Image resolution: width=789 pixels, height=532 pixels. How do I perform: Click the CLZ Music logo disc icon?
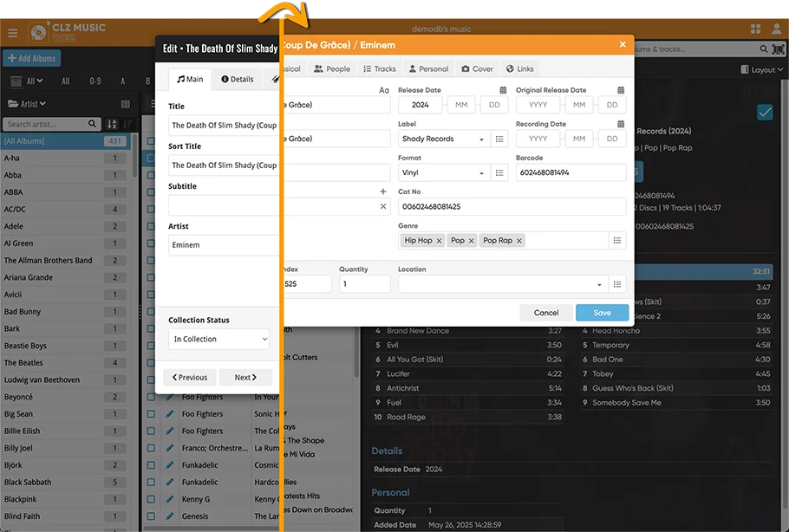pyautogui.click(x=38, y=33)
